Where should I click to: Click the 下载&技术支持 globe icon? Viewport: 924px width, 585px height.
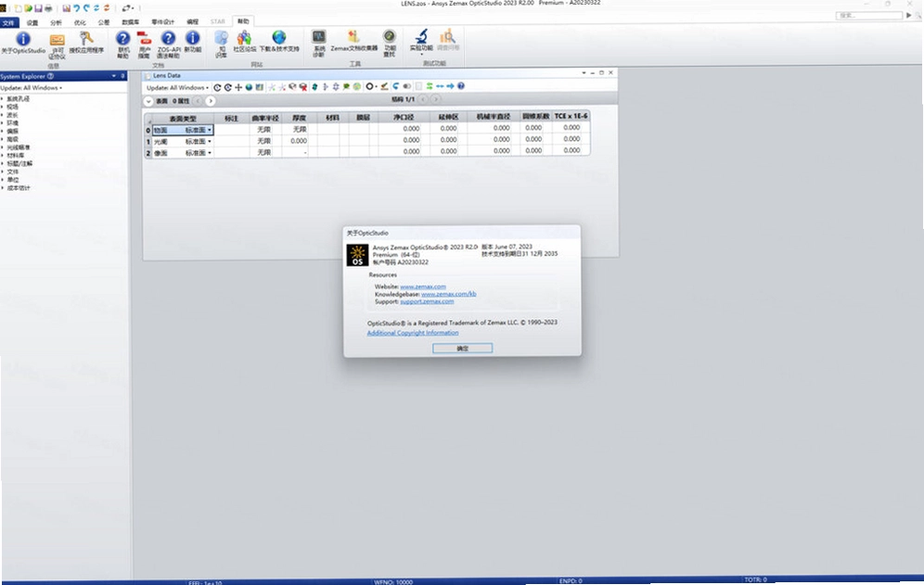[278, 38]
